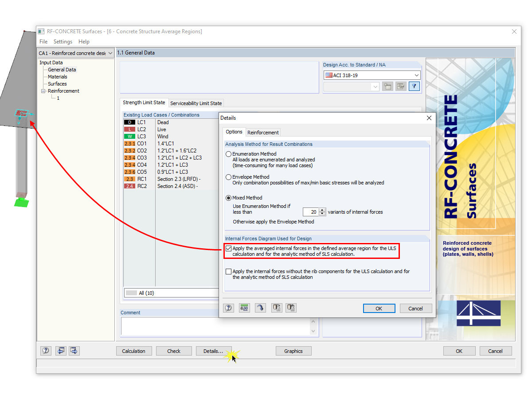Open the empty National Annex dropdown
This screenshot has width=532, height=399.
tap(376, 86)
